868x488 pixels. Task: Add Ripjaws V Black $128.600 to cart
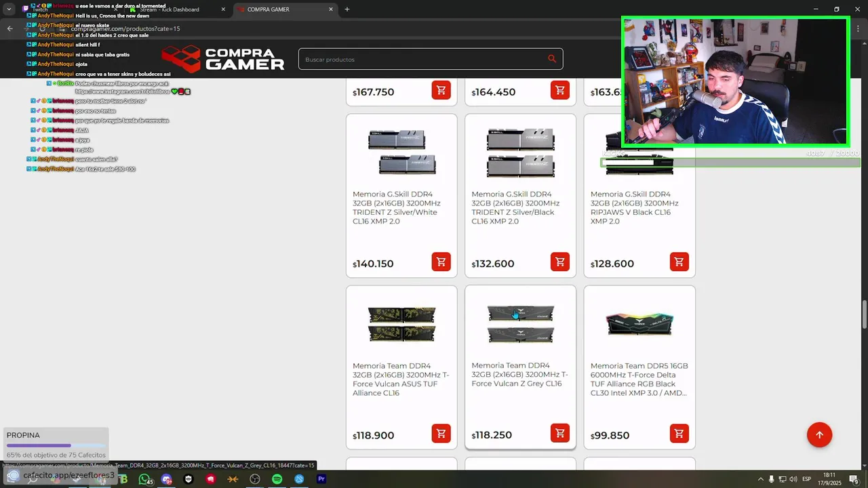(x=679, y=262)
